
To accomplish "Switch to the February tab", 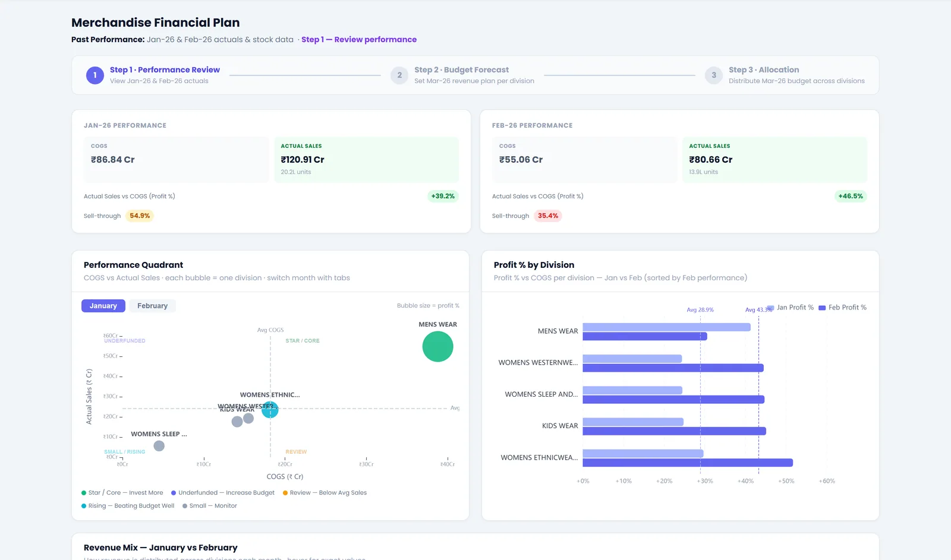I will coord(152,306).
